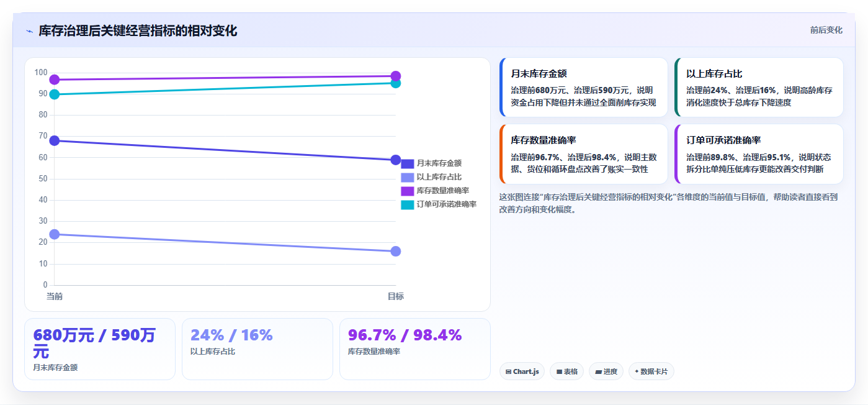Open the 以上库存占比 insight card title
The width and height of the screenshot is (868, 405).
[714, 73]
